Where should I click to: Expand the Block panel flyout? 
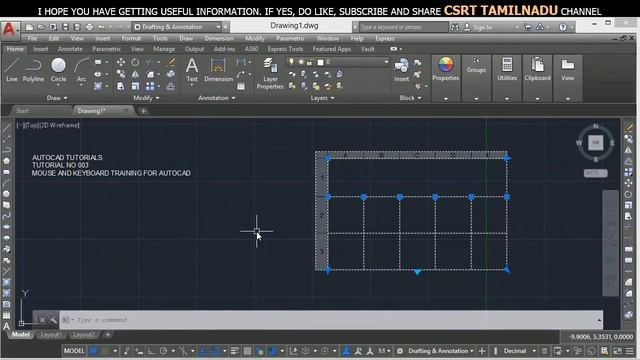[410, 98]
